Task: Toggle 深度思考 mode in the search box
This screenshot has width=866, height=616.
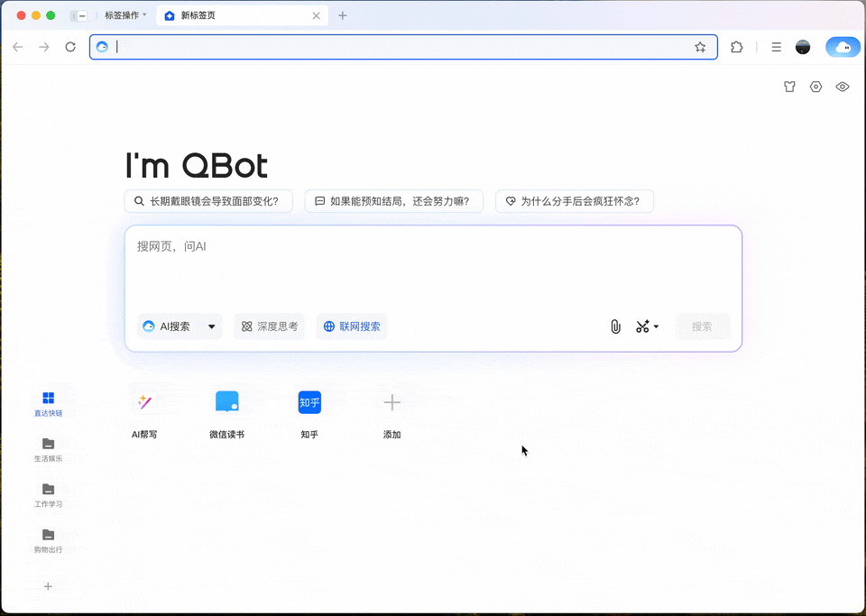Action: click(269, 326)
